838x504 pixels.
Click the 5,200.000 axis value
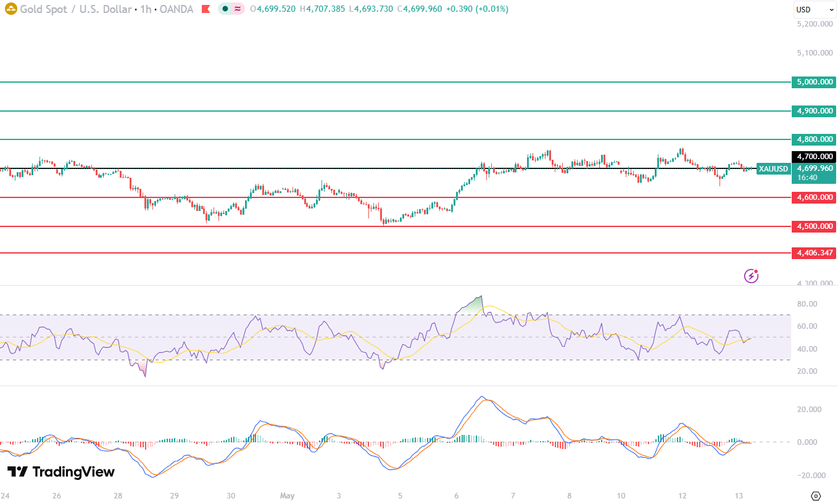(815, 24)
